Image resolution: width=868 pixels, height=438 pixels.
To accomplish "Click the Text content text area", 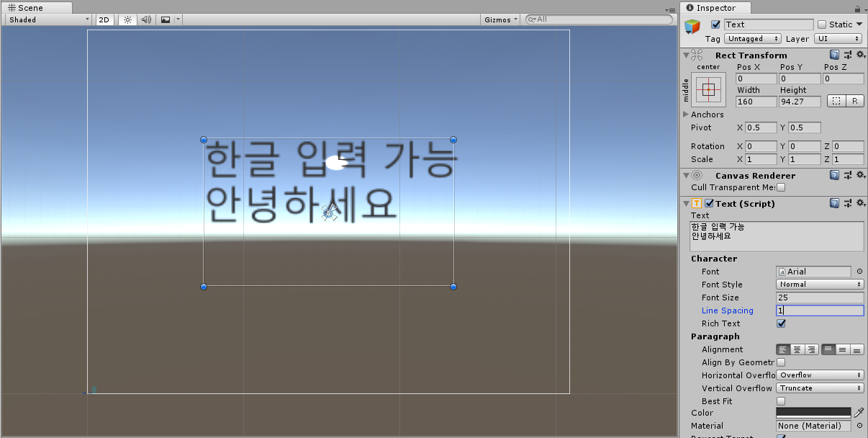I will (777, 236).
